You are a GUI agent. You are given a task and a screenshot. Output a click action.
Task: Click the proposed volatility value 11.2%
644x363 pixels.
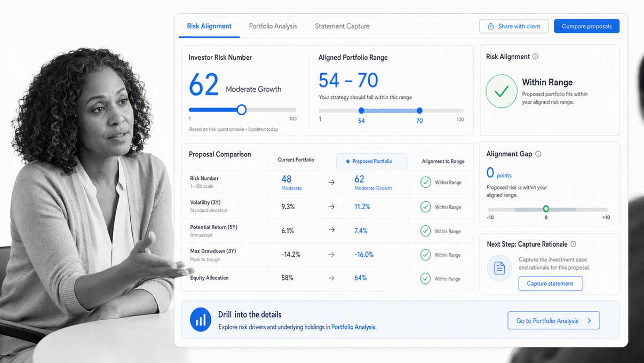pyautogui.click(x=362, y=207)
